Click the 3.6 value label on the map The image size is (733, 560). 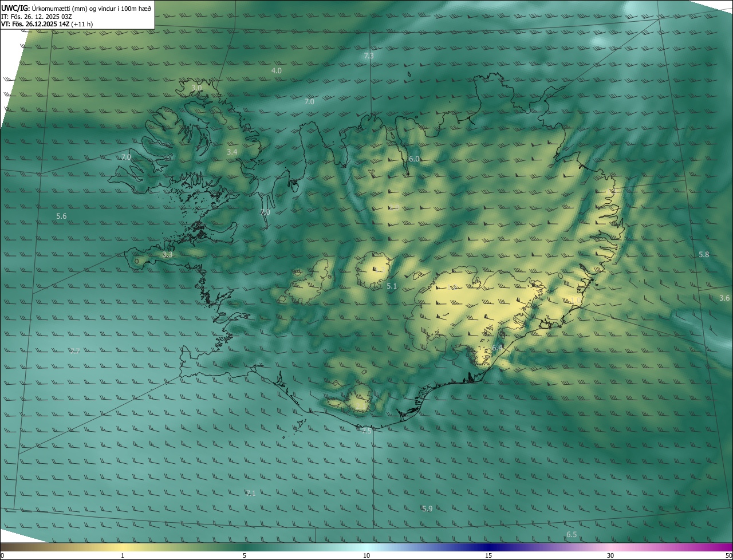tap(724, 298)
